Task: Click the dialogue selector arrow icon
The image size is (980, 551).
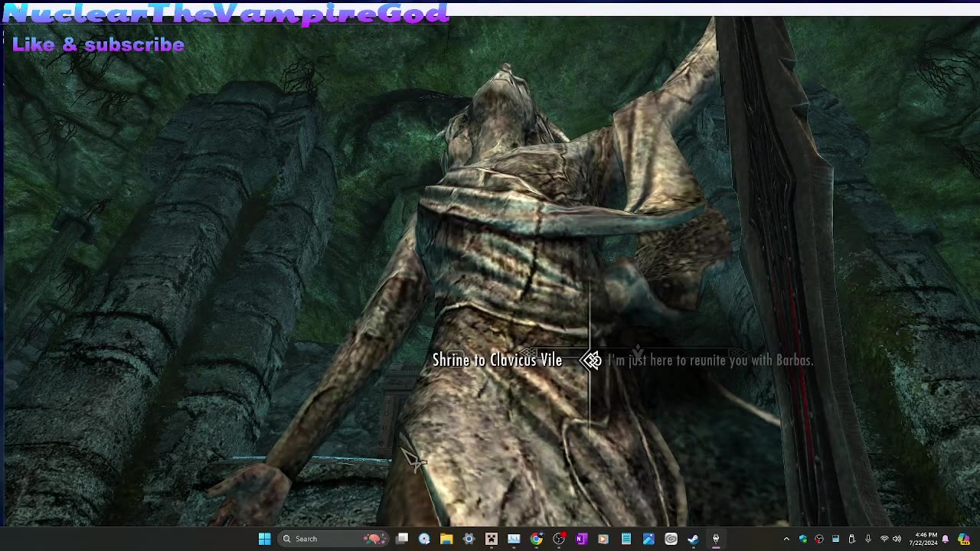Action: [591, 360]
